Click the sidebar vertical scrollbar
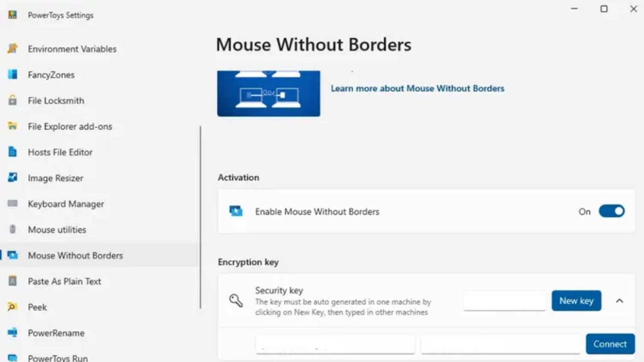644x362 pixels. click(200, 217)
